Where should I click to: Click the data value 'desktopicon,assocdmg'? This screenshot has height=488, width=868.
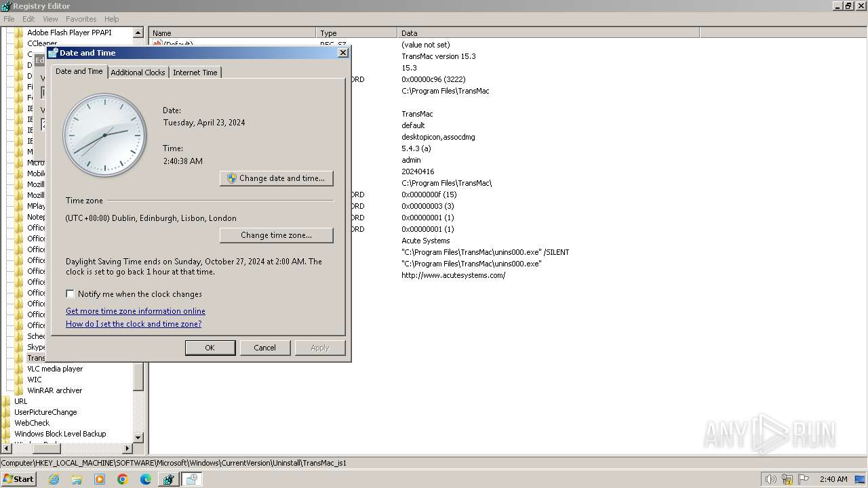[x=438, y=137]
